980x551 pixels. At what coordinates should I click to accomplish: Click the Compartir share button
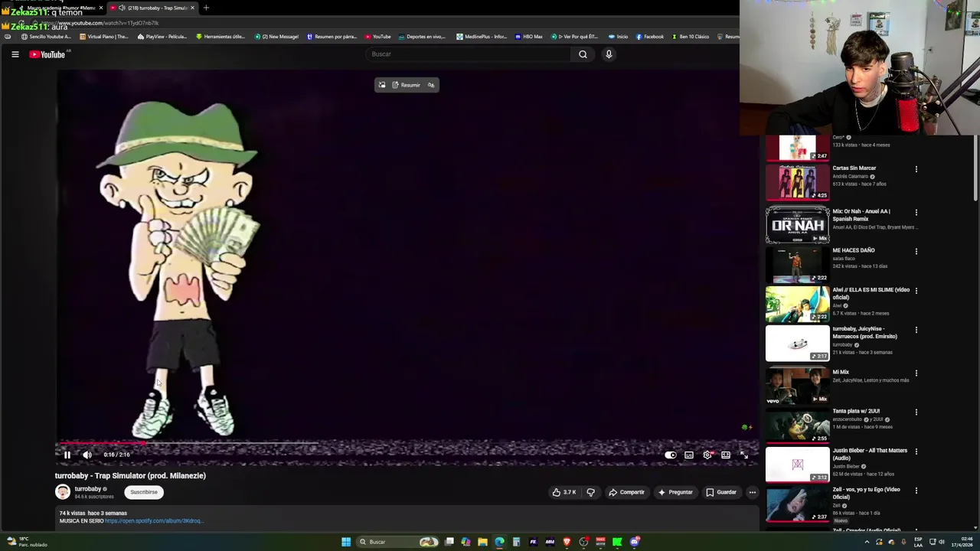[x=626, y=492]
